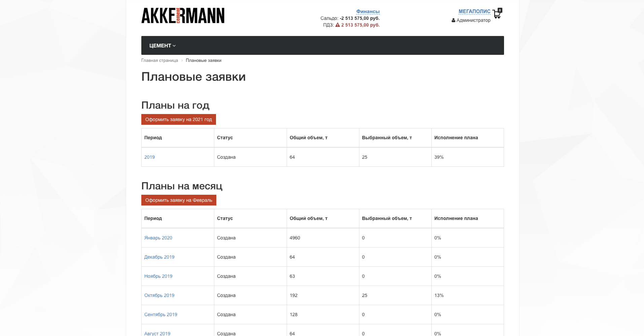Go to Главная страница breadcrumb

click(x=159, y=61)
